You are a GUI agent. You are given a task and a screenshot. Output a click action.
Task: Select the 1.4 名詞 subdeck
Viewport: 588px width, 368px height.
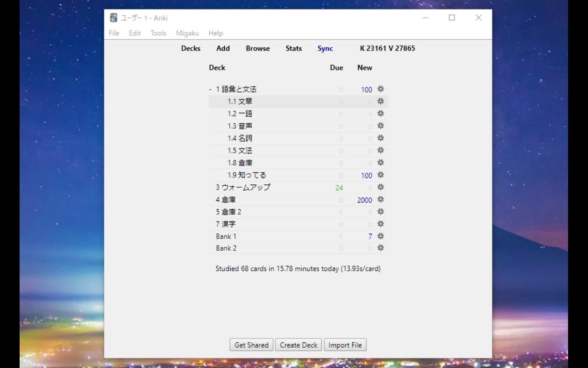240,138
